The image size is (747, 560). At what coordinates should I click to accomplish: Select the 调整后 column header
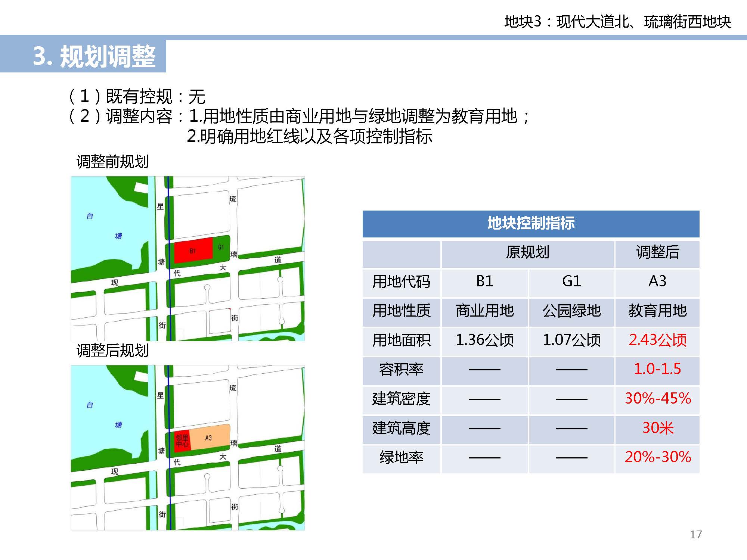pos(657,252)
